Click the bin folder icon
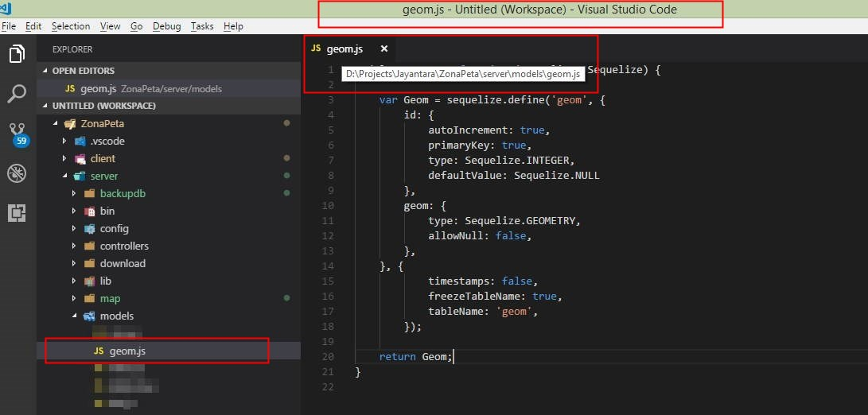This screenshot has height=415, width=868. click(90, 211)
